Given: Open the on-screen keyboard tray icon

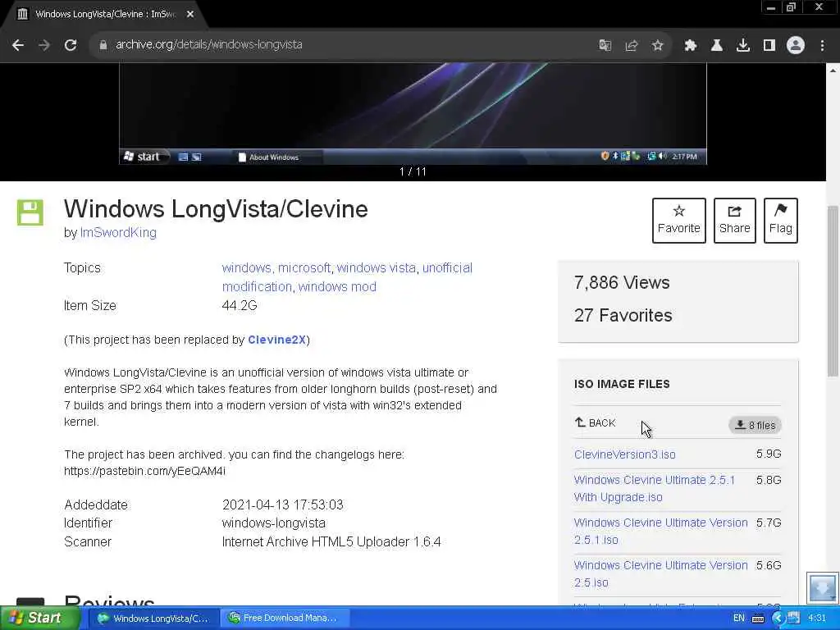Looking at the screenshot, I should coord(758,619).
